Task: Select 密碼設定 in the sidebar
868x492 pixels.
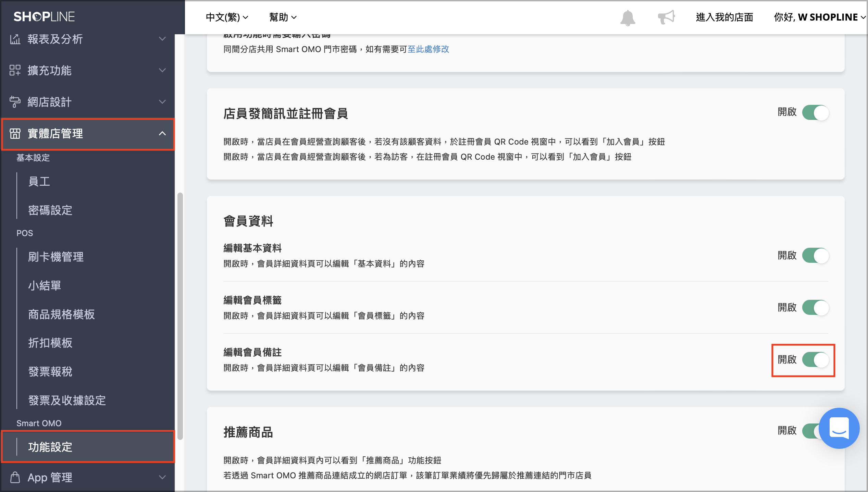Action: tap(50, 210)
